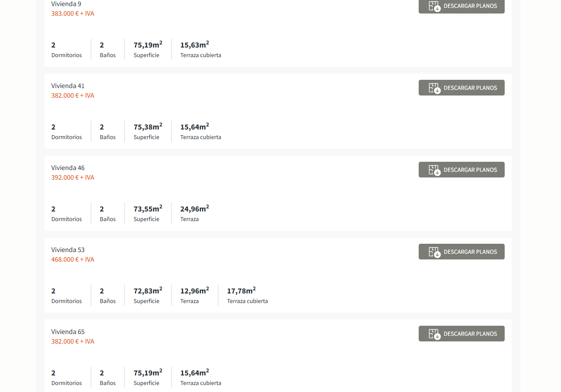Click 'Descargar Planos' text for Vivienda 65
The height and width of the screenshot is (392, 561).
click(470, 334)
